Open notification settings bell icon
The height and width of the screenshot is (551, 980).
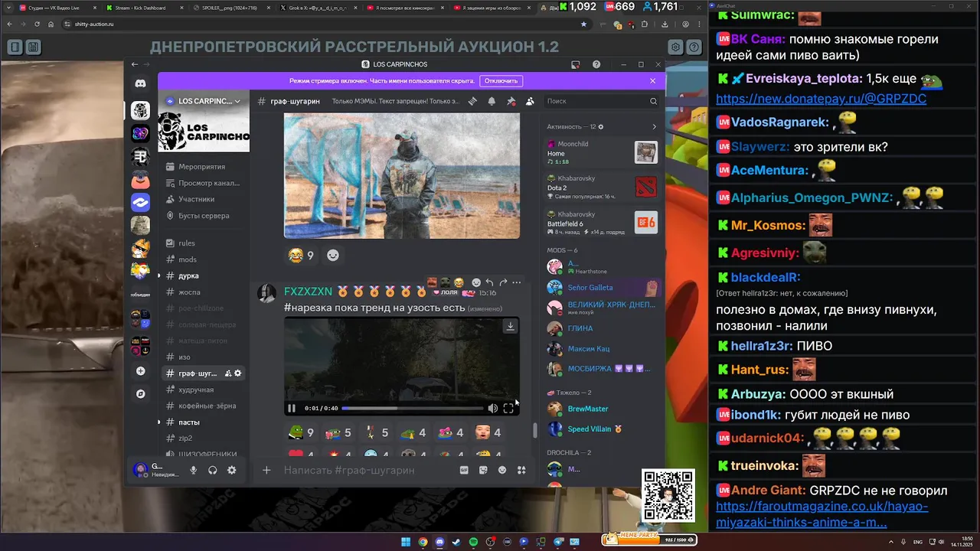(492, 101)
